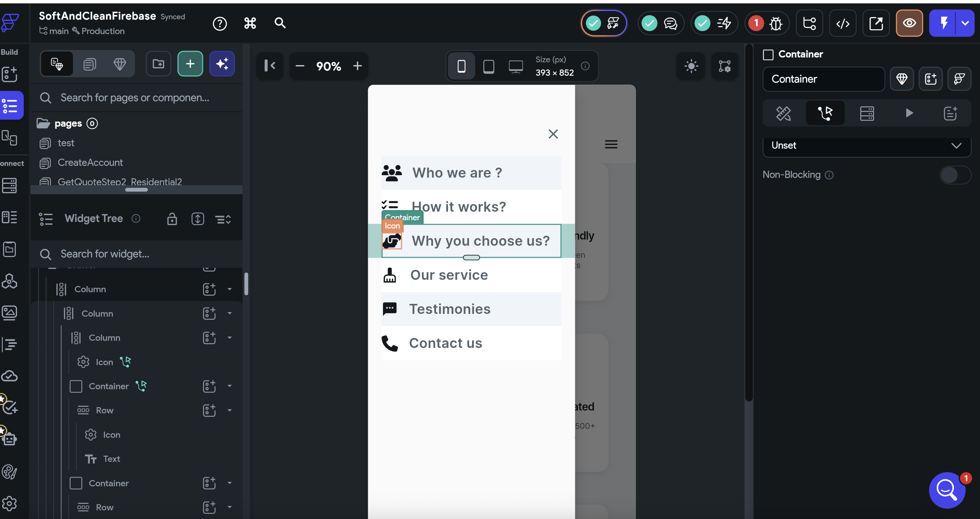Open the Backend Query tab
Screen dimensions: 980x519
(867, 113)
